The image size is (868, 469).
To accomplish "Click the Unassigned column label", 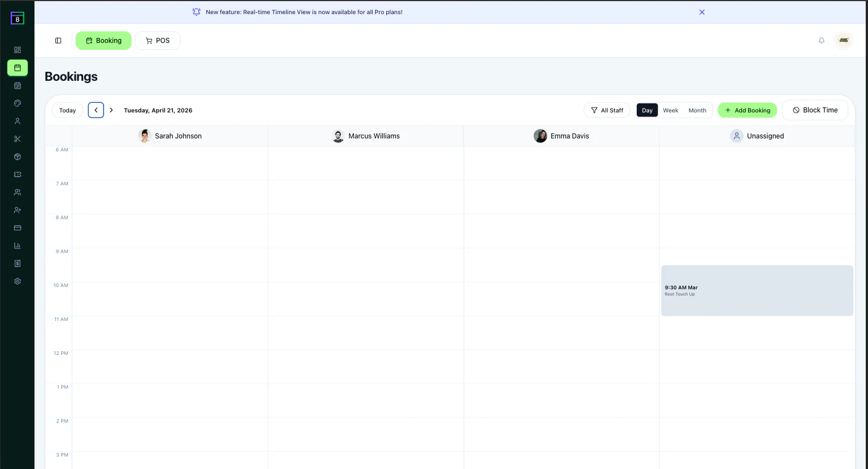I will pos(765,136).
